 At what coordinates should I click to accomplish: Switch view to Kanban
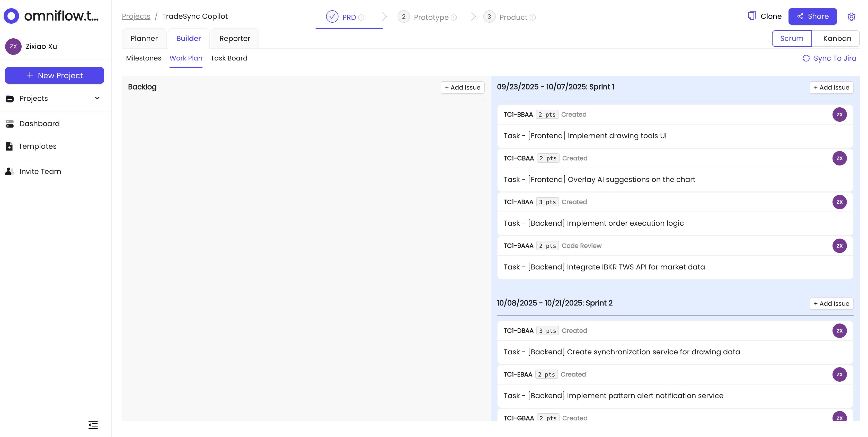click(837, 38)
